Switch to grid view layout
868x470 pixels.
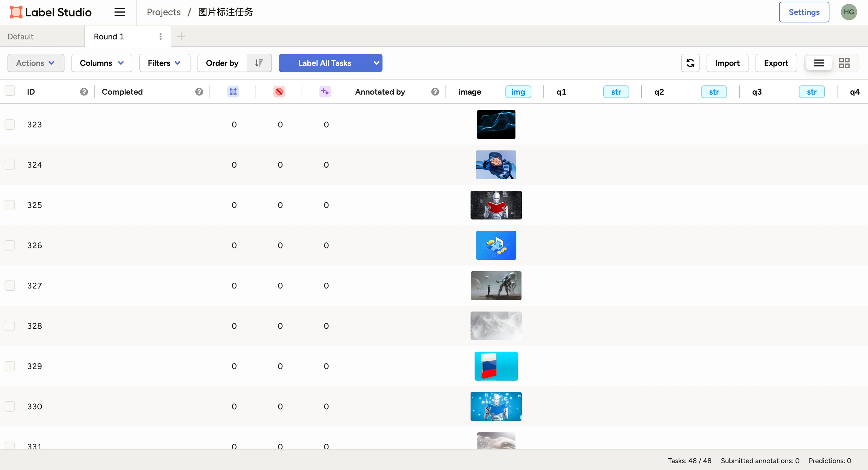pos(844,63)
